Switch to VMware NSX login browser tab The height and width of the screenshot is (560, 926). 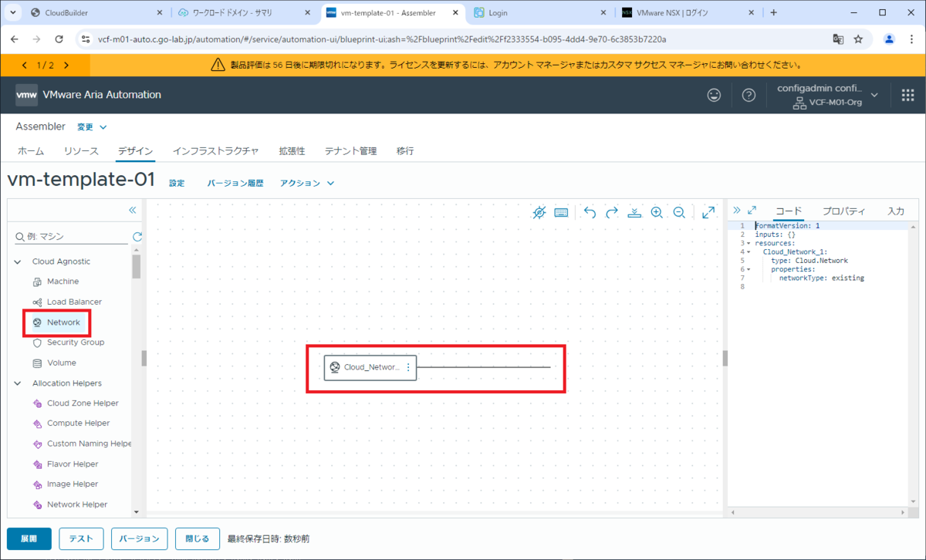click(687, 12)
